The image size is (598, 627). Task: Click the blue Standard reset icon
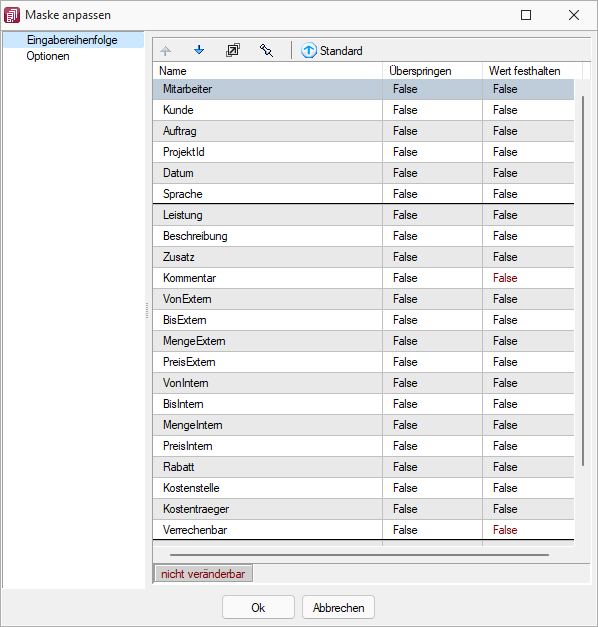click(x=308, y=51)
